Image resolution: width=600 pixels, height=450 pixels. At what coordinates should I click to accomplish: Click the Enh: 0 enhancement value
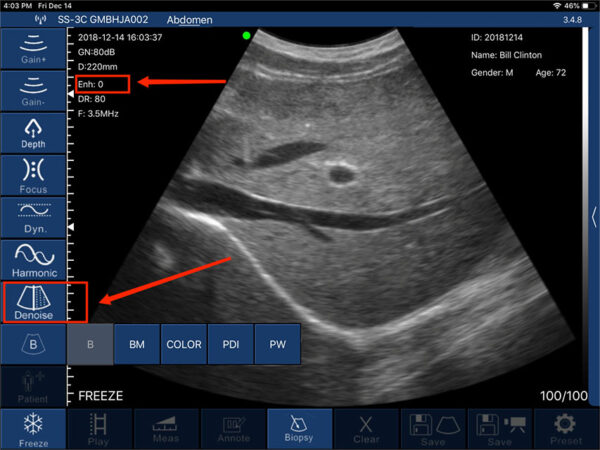click(100, 85)
